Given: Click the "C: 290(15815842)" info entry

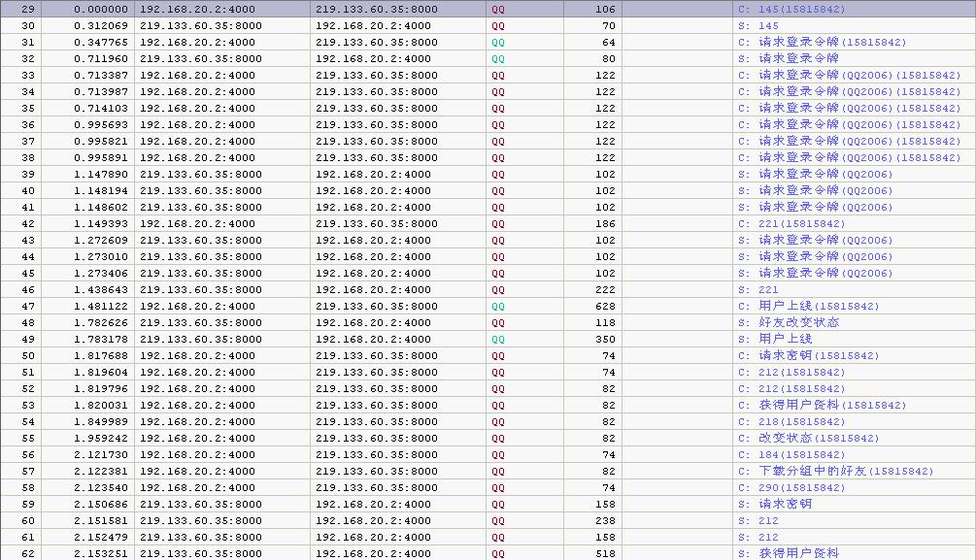Looking at the screenshot, I should point(791,488).
